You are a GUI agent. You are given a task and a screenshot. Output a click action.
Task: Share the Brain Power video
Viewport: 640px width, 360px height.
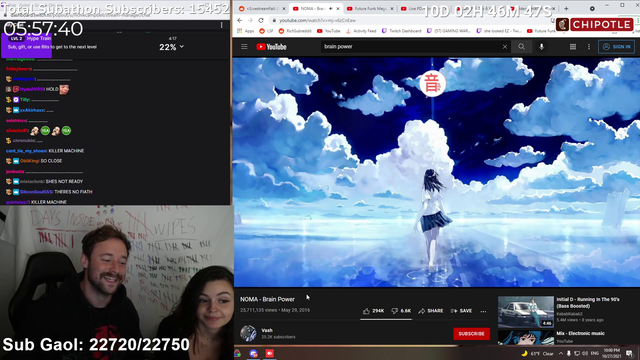(431, 311)
